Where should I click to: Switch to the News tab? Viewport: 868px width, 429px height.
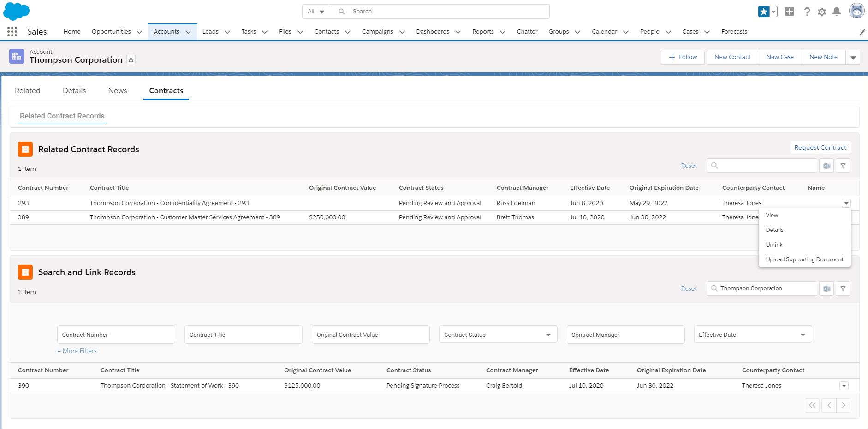(118, 91)
